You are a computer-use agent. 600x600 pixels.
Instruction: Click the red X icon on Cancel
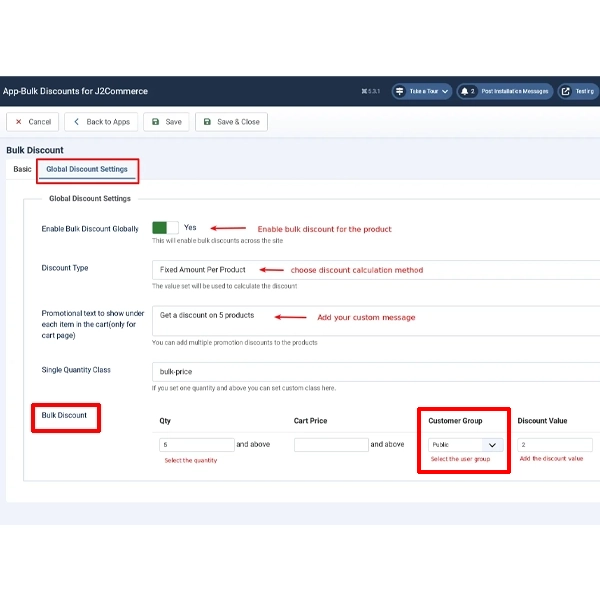[x=18, y=122]
